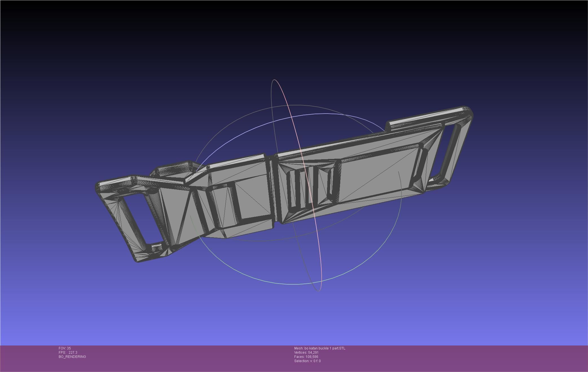
Task: Click the 'FOV: 35' status text
Action: 65,348
